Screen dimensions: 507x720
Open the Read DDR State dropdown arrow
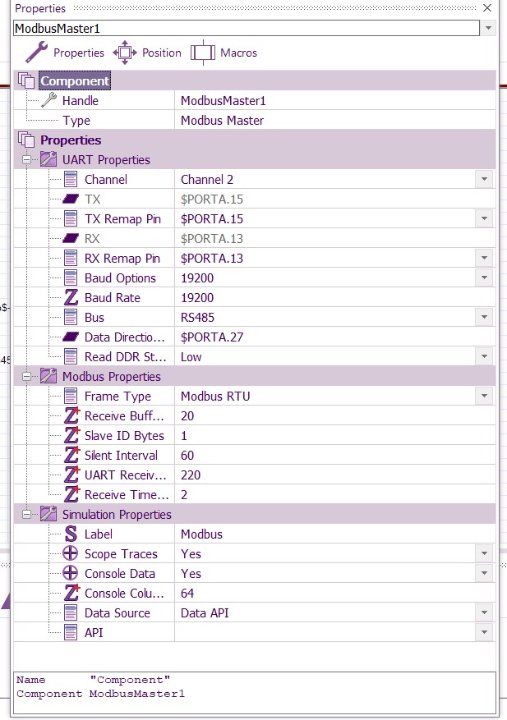(484, 357)
